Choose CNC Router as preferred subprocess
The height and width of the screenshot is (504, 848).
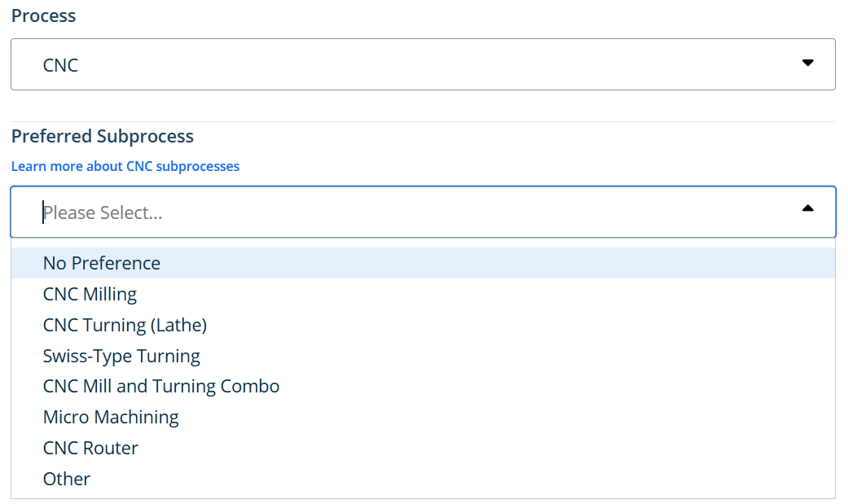tap(90, 447)
